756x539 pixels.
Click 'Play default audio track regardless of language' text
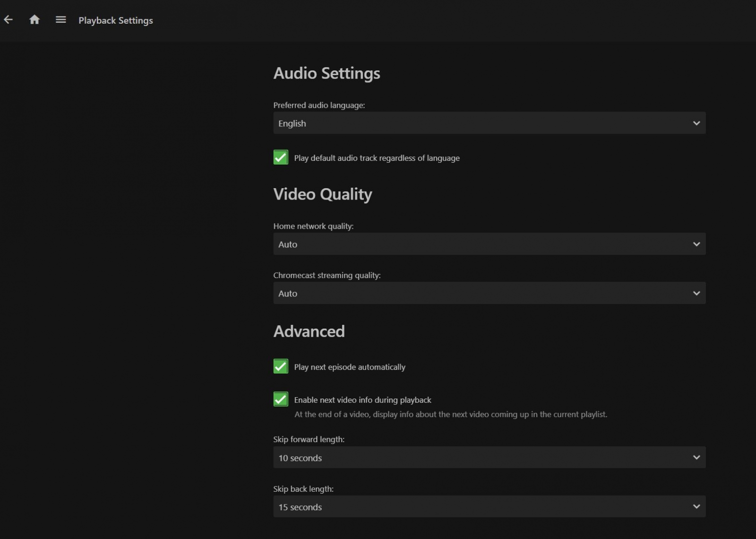coord(377,158)
